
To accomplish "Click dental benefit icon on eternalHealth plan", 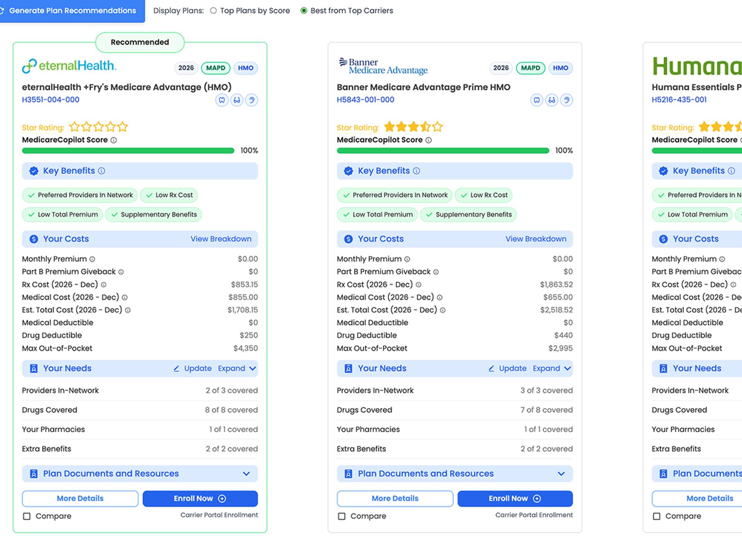I will [221, 100].
